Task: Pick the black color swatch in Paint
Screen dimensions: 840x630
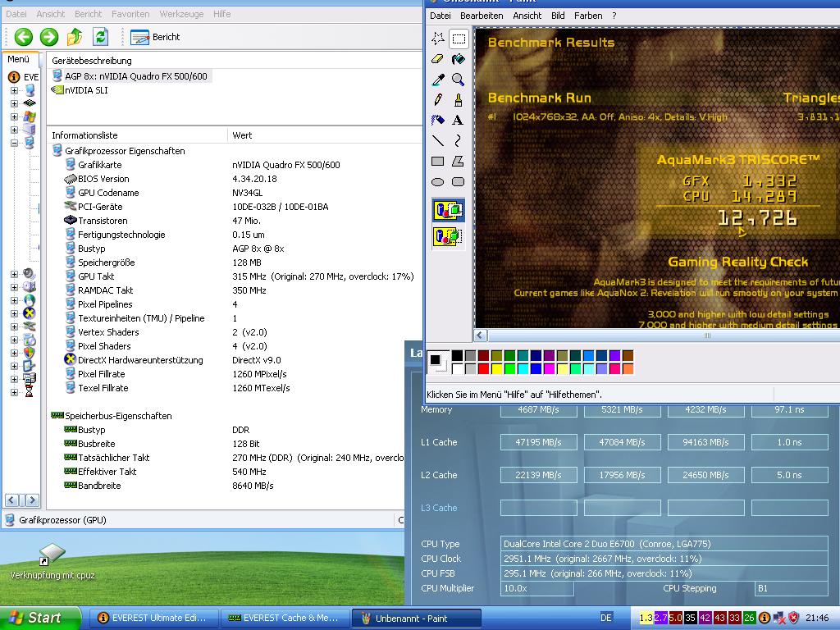Action: 457,355
